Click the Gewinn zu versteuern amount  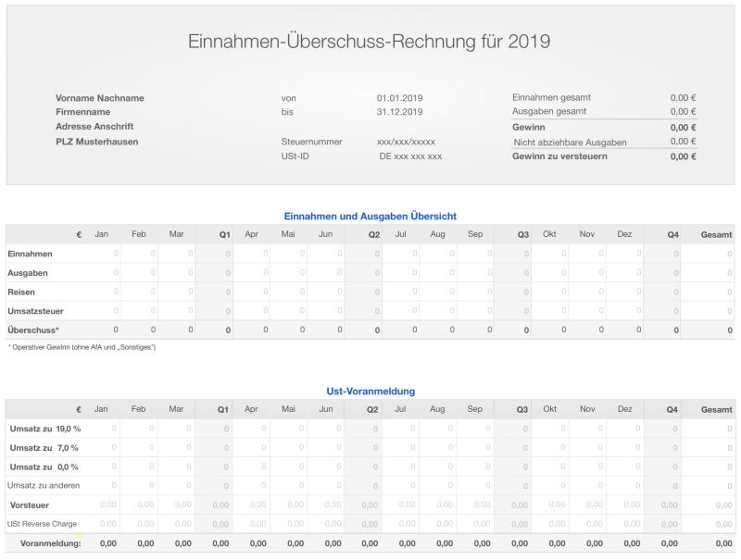[683, 156]
